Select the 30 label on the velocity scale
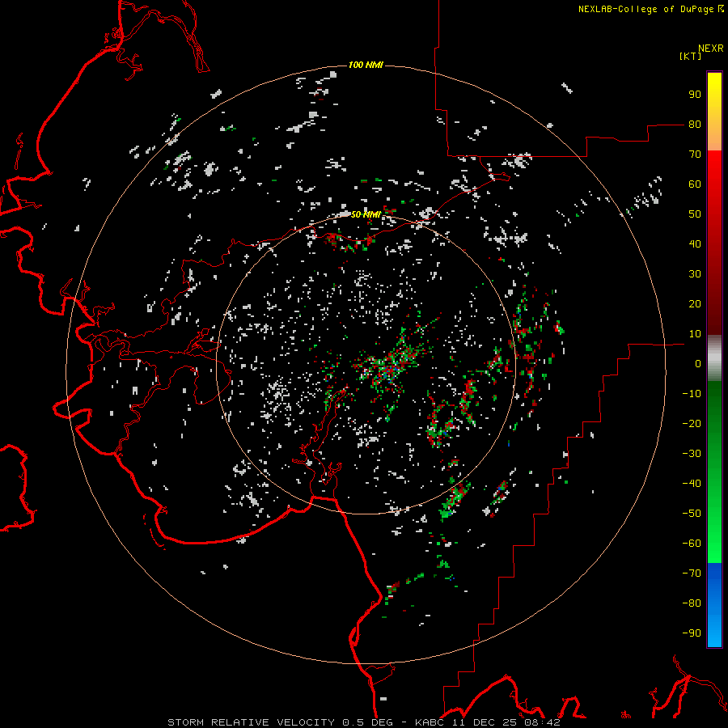Image resolution: width=728 pixels, height=728 pixels. click(695, 274)
